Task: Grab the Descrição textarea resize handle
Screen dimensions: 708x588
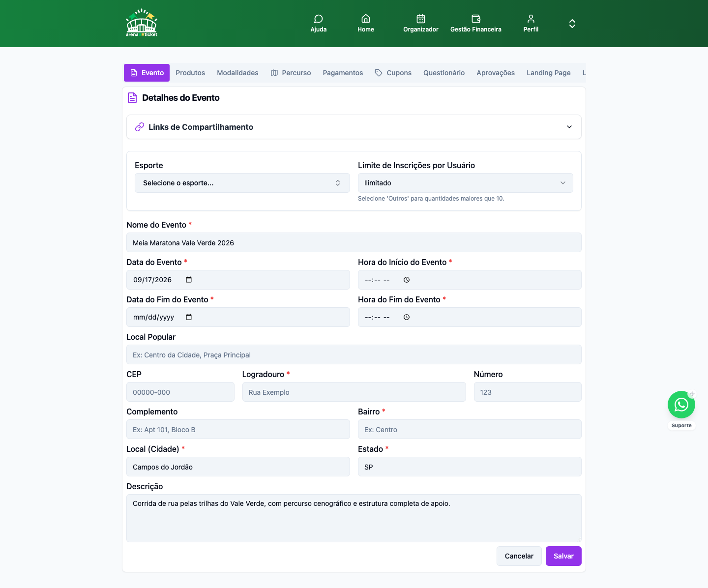Action: coord(579,539)
